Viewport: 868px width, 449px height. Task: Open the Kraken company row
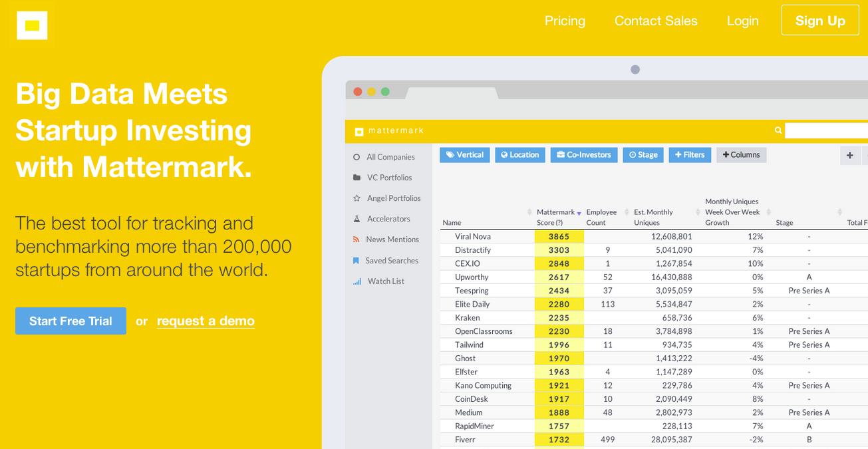(x=654, y=318)
